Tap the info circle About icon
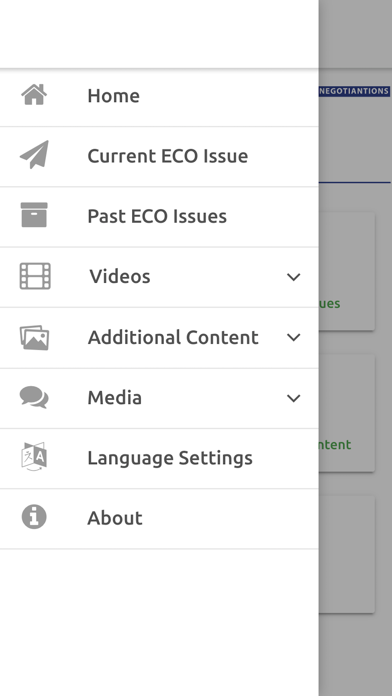 34,517
